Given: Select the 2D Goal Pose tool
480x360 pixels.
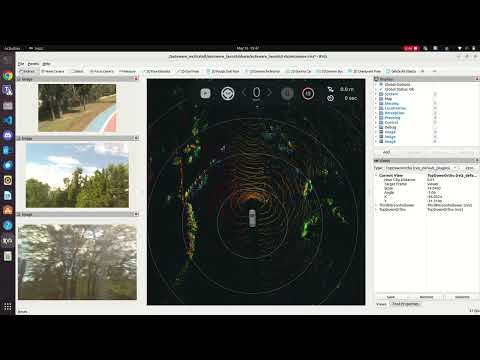Looking at the screenshot, I should [188, 71].
